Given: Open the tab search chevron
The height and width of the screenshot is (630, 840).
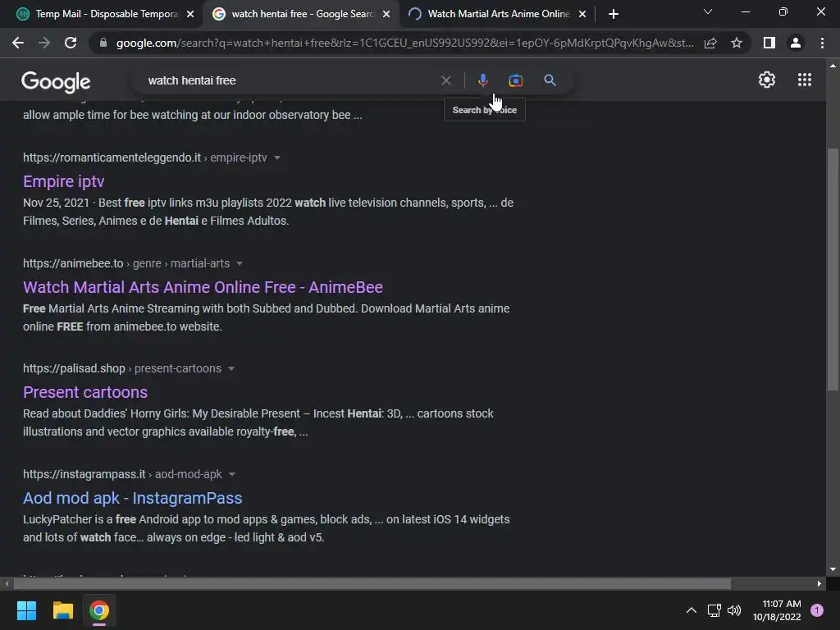Looking at the screenshot, I should (x=708, y=11).
